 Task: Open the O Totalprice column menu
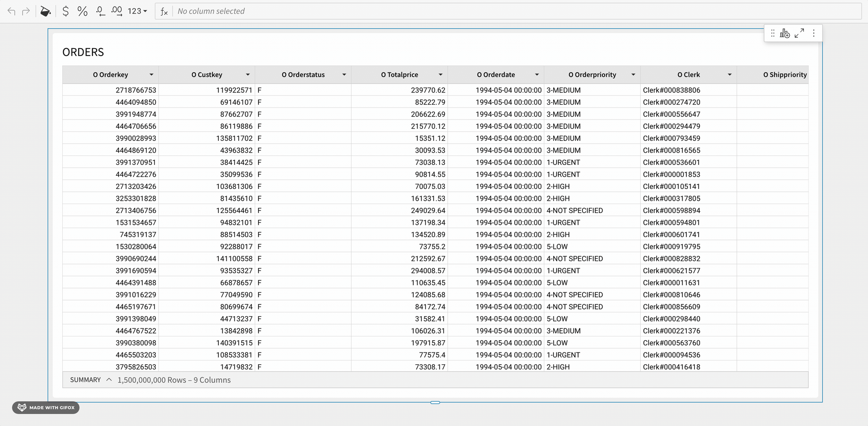(x=441, y=75)
